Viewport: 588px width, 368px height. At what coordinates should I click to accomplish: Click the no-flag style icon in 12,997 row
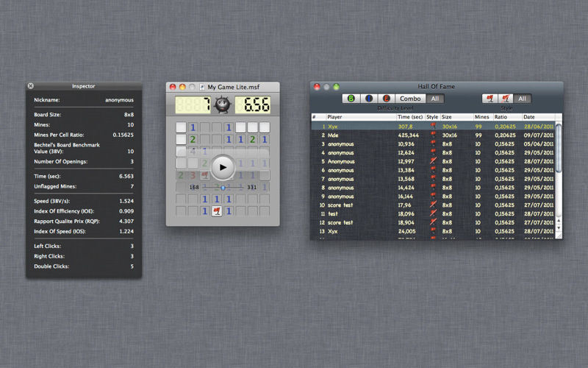(433, 160)
